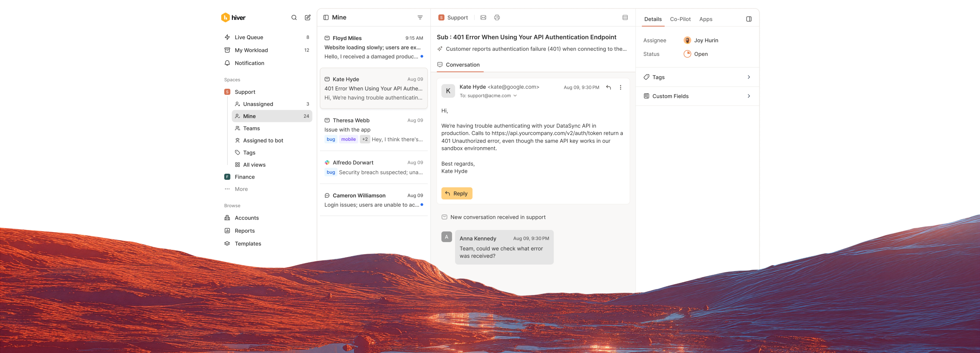
Task: Click the conversation layout icon in header
Action: tap(625, 18)
